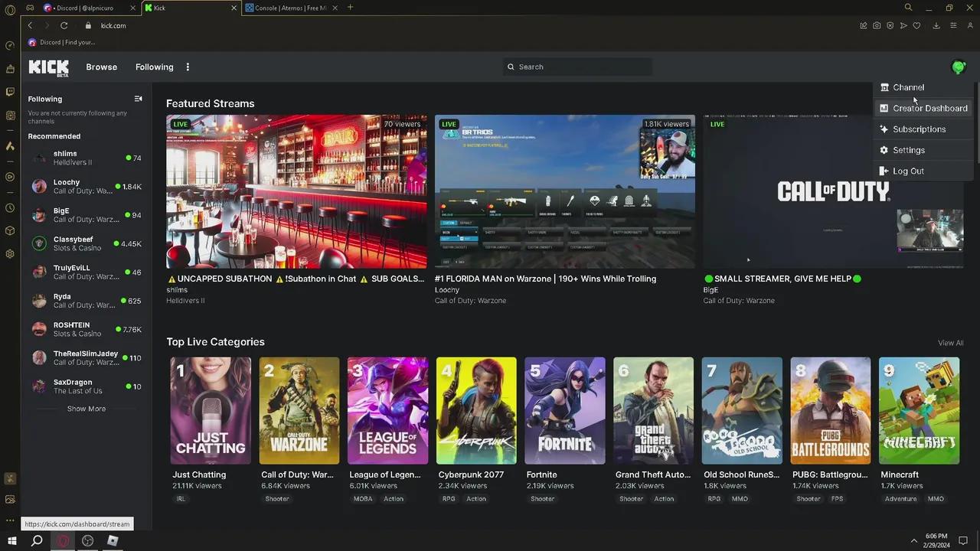Viewport: 980px width, 551px height.
Task: Click the IRL tag under Just Chatting
Action: click(181, 499)
